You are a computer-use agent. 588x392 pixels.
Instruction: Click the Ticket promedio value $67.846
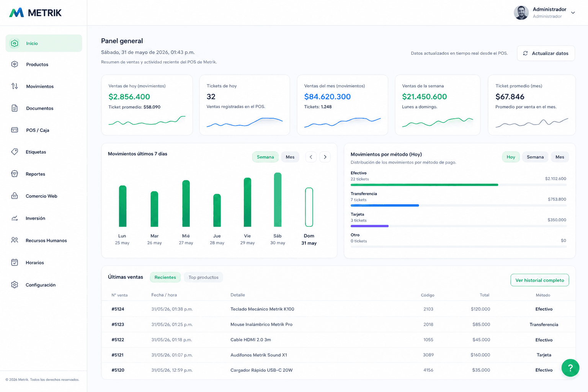(x=510, y=97)
